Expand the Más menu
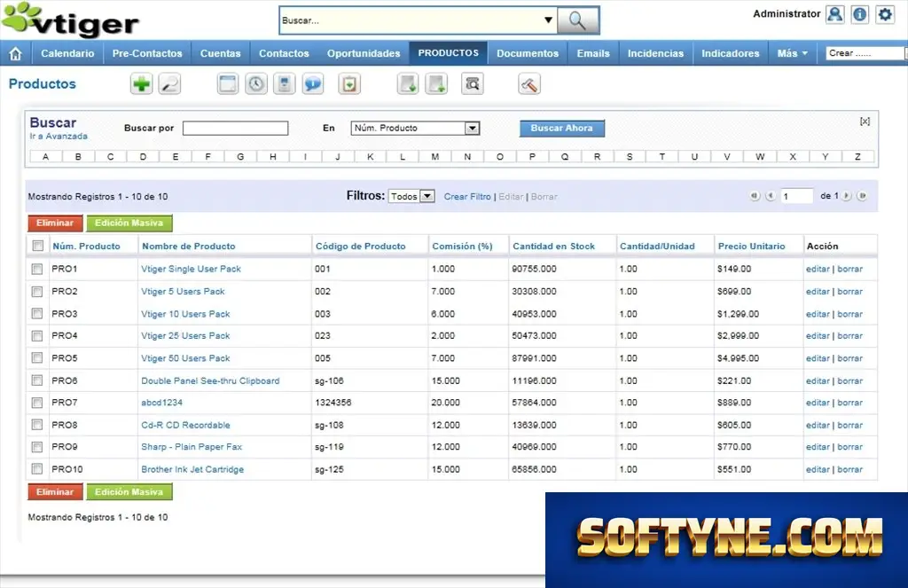The image size is (908, 588). point(792,54)
